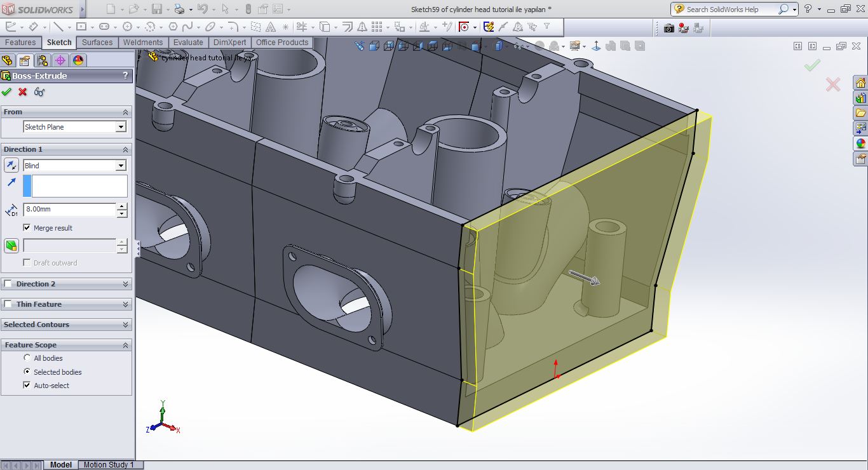Click the Draft On/Off icon
The width and height of the screenshot is (868, 470).
(x=11, y=246)
